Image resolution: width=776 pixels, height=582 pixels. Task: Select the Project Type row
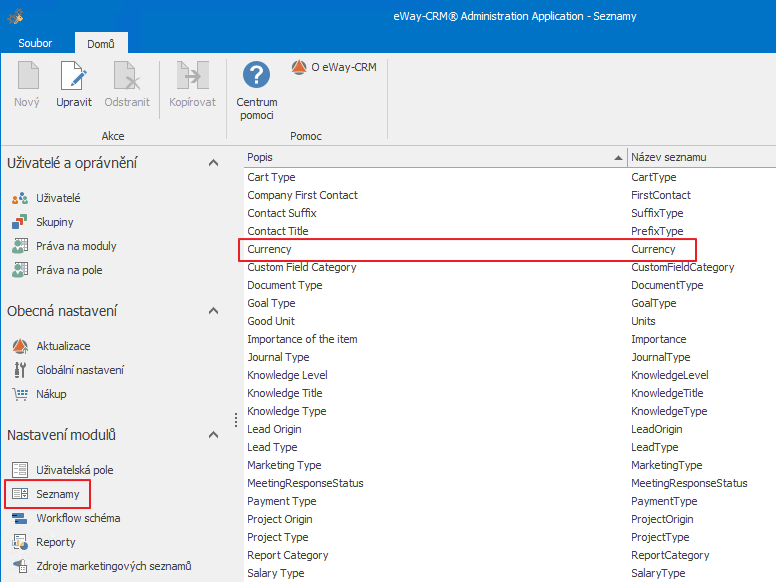coord(510,537)
